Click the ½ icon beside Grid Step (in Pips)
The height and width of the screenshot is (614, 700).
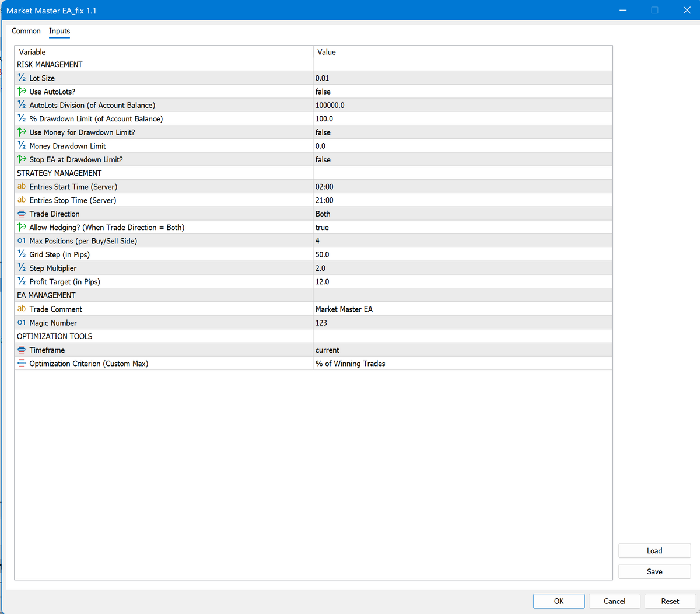(x=21, y=254)
